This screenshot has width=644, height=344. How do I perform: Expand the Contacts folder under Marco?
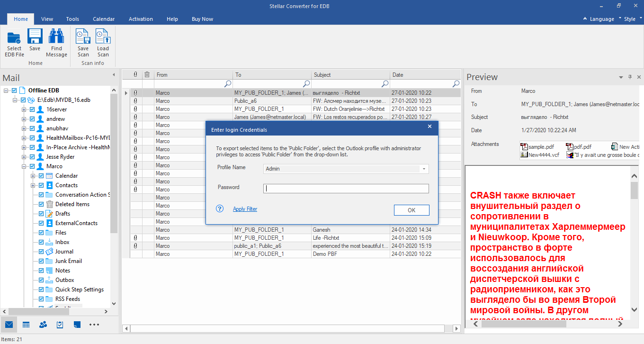33,185
